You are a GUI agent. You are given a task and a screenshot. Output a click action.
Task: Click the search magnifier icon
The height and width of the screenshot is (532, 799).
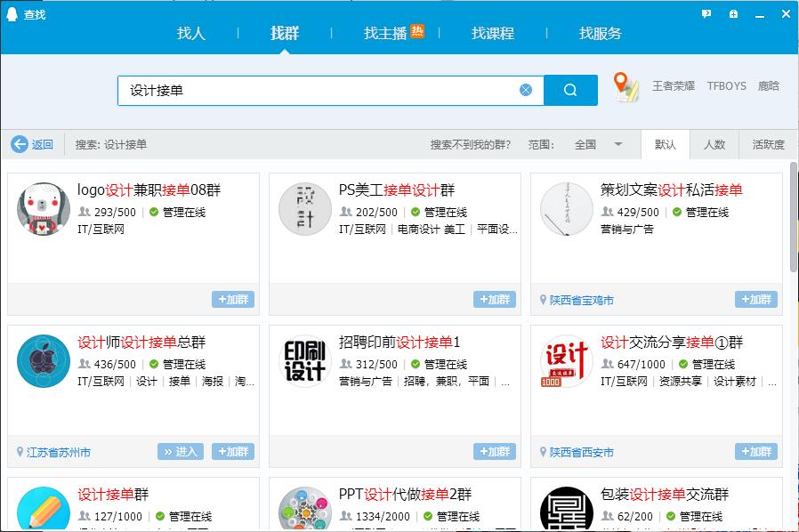tap(570, 90)
